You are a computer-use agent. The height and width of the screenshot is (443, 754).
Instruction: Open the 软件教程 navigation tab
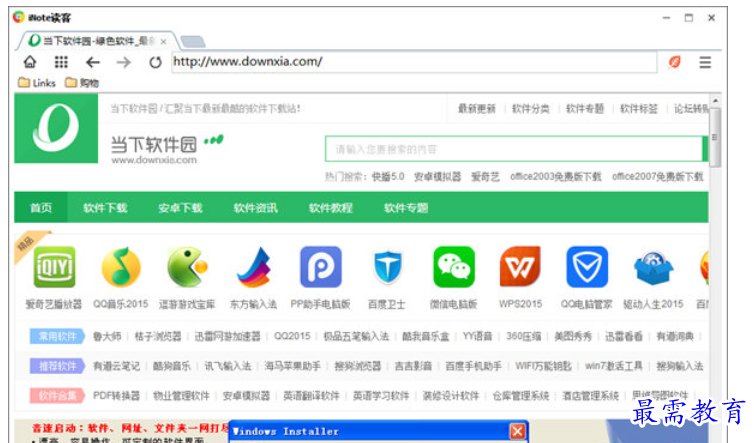(331, 208)
